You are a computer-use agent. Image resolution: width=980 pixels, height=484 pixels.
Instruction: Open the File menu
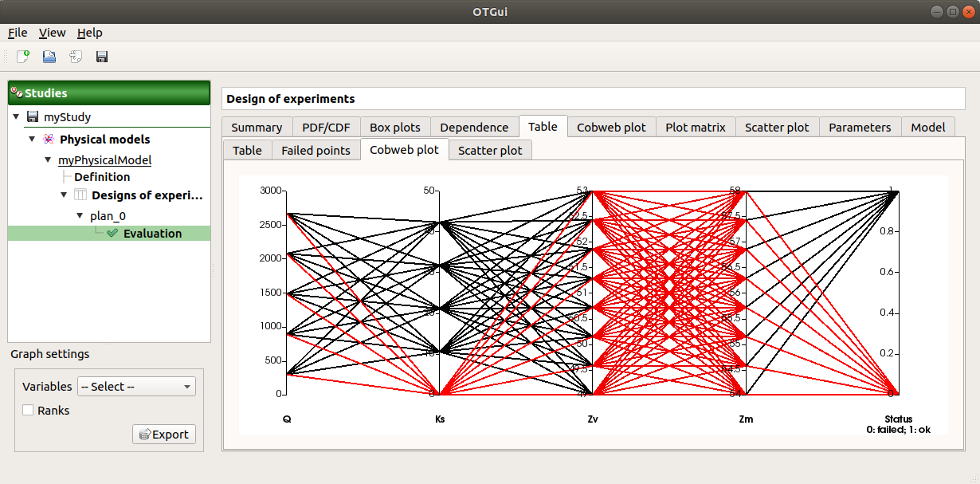18,33
